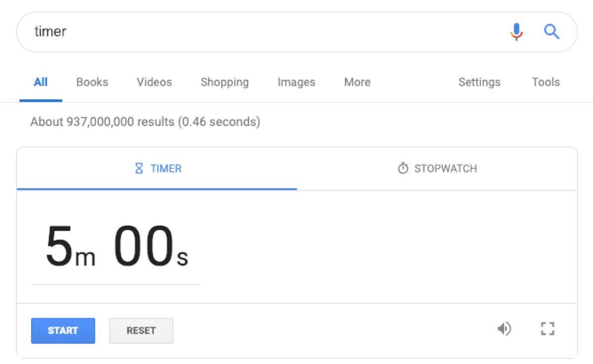
Task: Open the Tools options
Action: click(x=545, y=82)
